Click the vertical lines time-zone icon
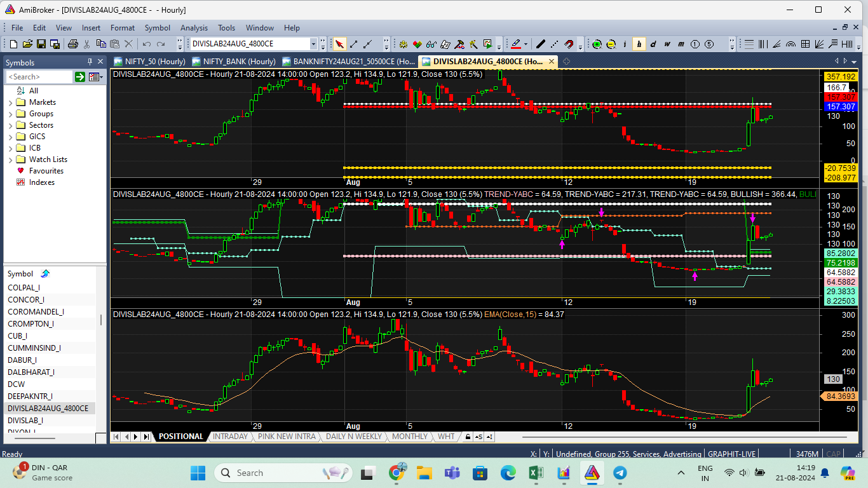 click(x=763, y=44)
